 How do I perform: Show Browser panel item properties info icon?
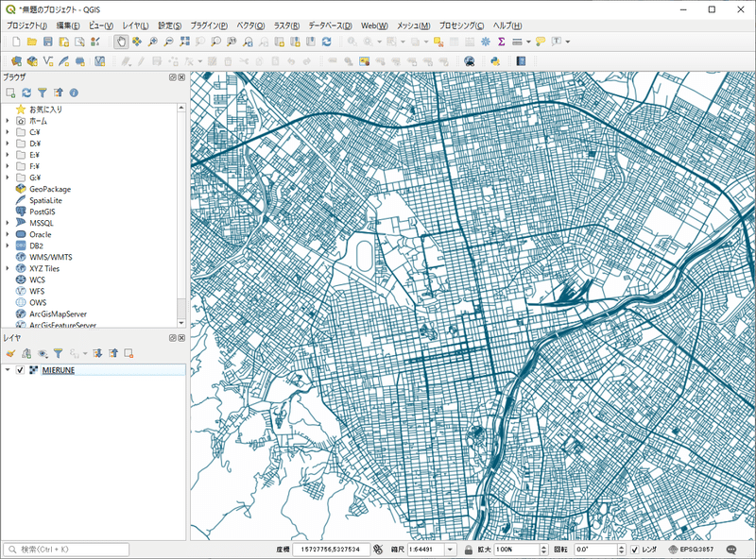point(74,93)
